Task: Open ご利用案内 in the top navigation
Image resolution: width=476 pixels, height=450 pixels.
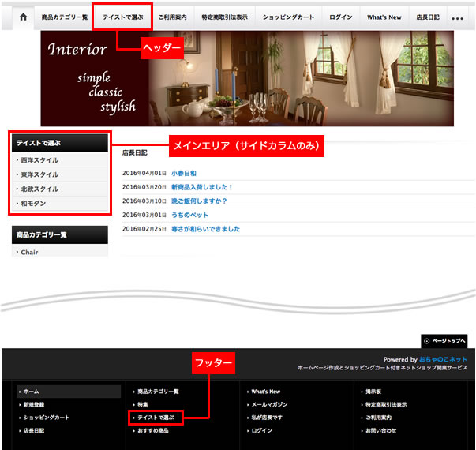Action: [172, 17]
